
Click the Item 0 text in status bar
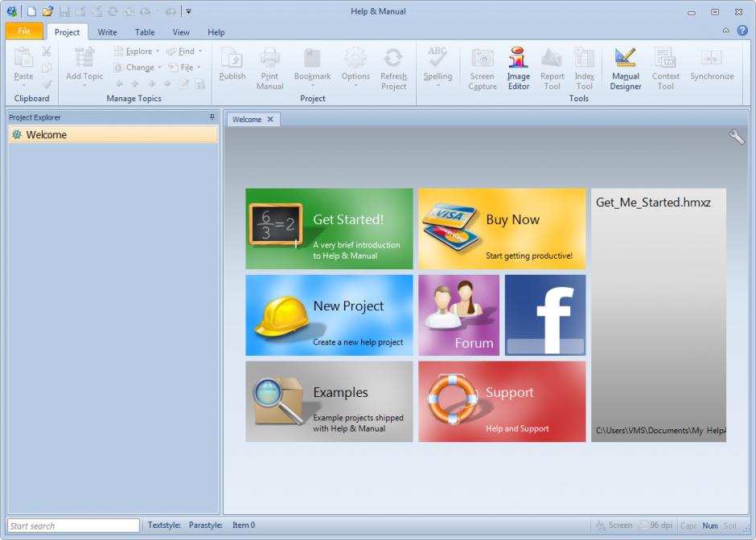(x=244, y=525)
